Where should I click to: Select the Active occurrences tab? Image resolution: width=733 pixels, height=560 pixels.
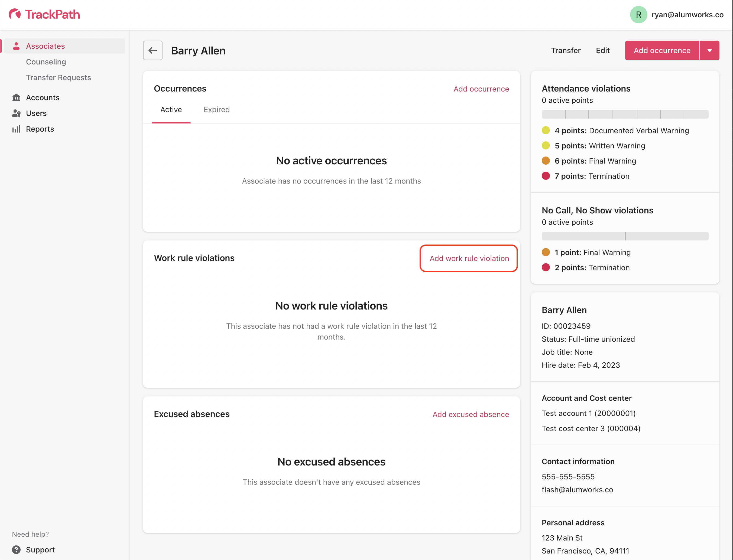(x=171, y=110)
